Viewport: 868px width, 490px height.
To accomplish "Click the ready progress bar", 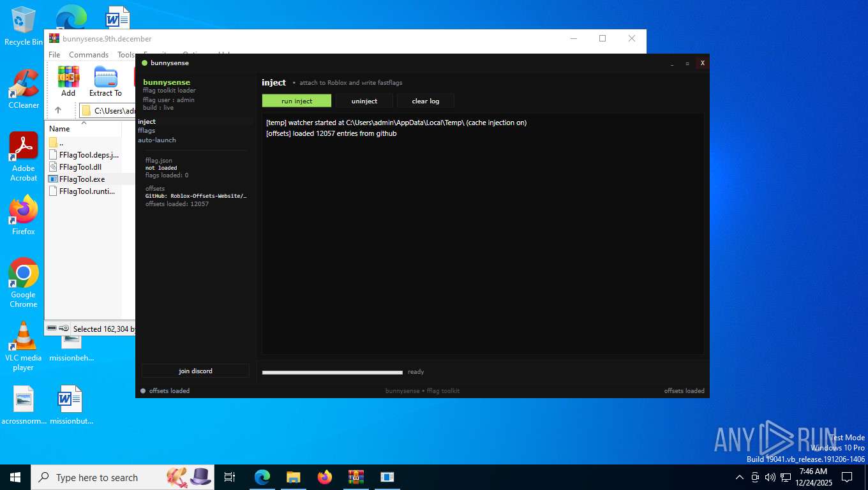I will tap(332, 372).
